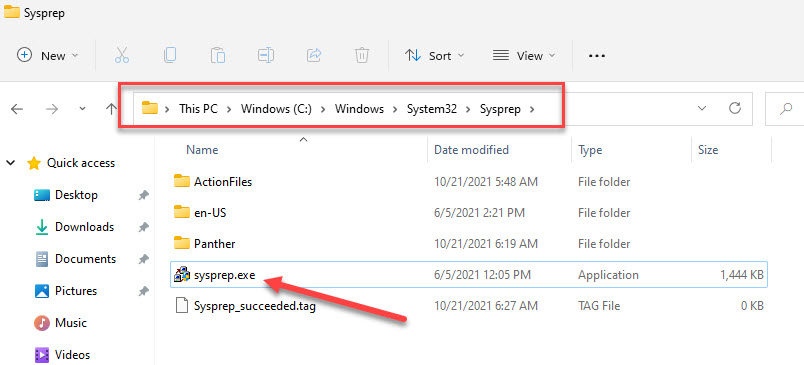Collapse the Quick access tree section
The image size is (804, 365).
click(10, 163)
